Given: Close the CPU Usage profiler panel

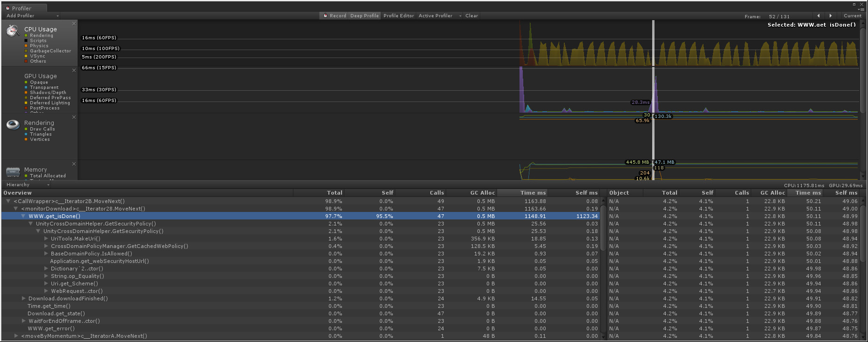Looking at the screenshot, I should (x=74, y=23).
